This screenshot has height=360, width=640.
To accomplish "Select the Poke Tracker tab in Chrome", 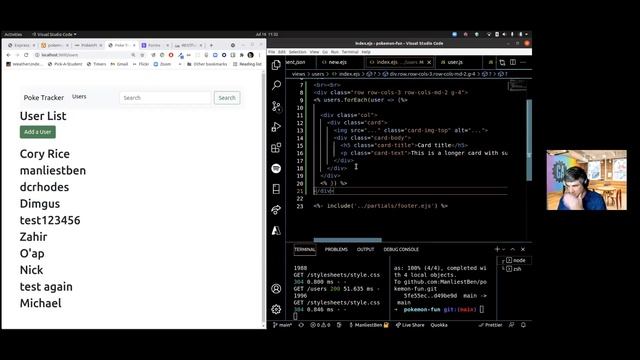I will (121, 45).
